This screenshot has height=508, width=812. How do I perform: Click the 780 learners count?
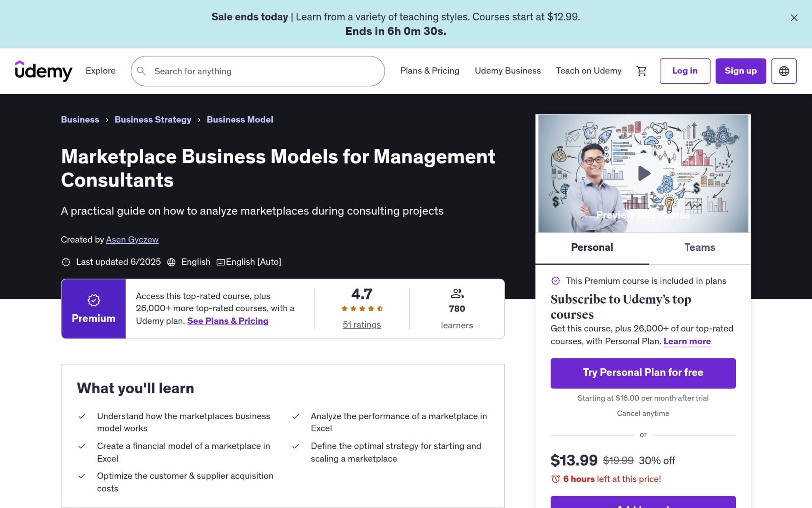tap(457, 309)
